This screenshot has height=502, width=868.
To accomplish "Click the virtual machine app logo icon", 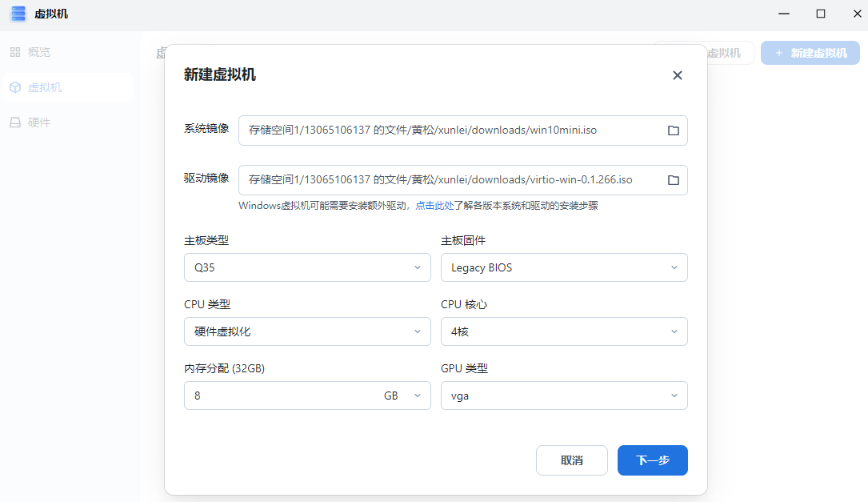I will click(18, 14).
